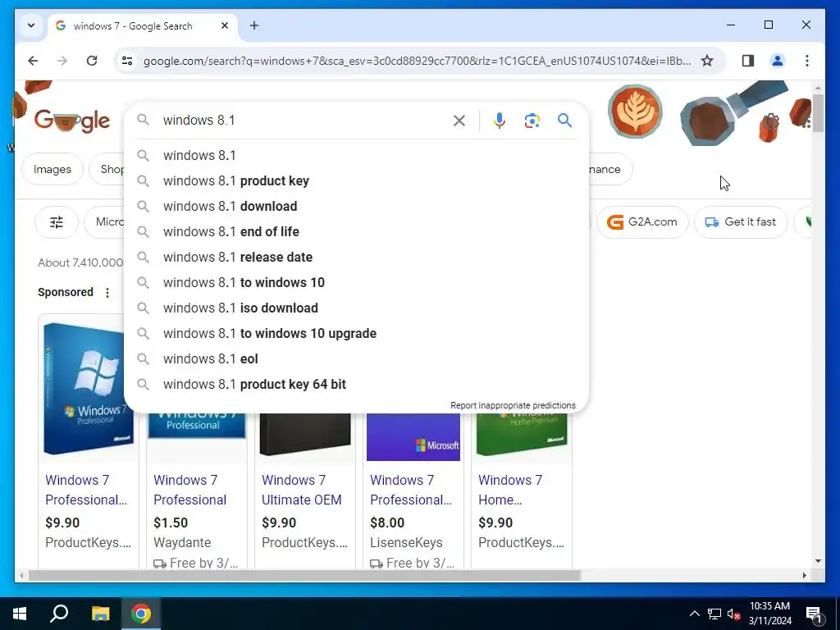840x630 pixels.
Task: Click the Get it fast chip
Action: [741, 221]
